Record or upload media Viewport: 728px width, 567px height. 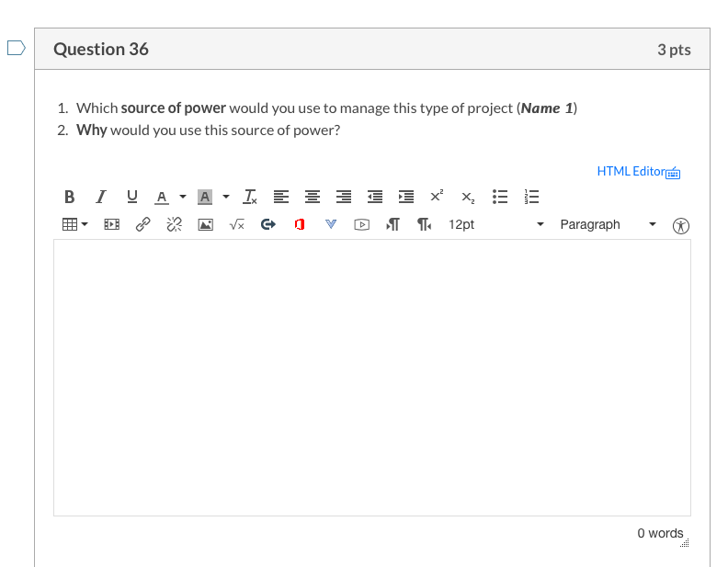[x=361, y=224]
